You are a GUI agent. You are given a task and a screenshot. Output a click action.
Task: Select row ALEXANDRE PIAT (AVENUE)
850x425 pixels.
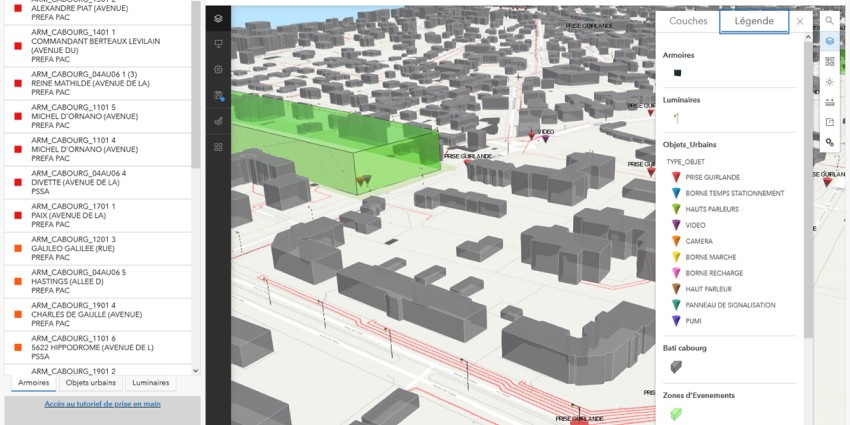[x=98, y=11]
